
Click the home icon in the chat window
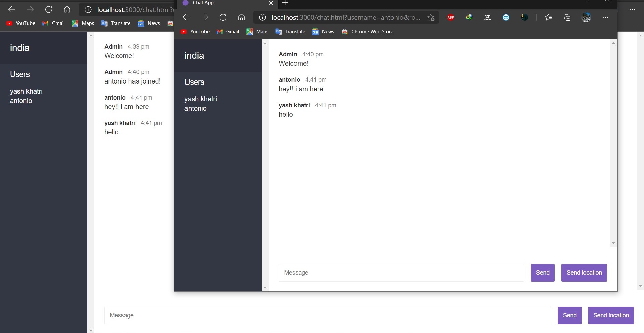(x=241, y=17)
